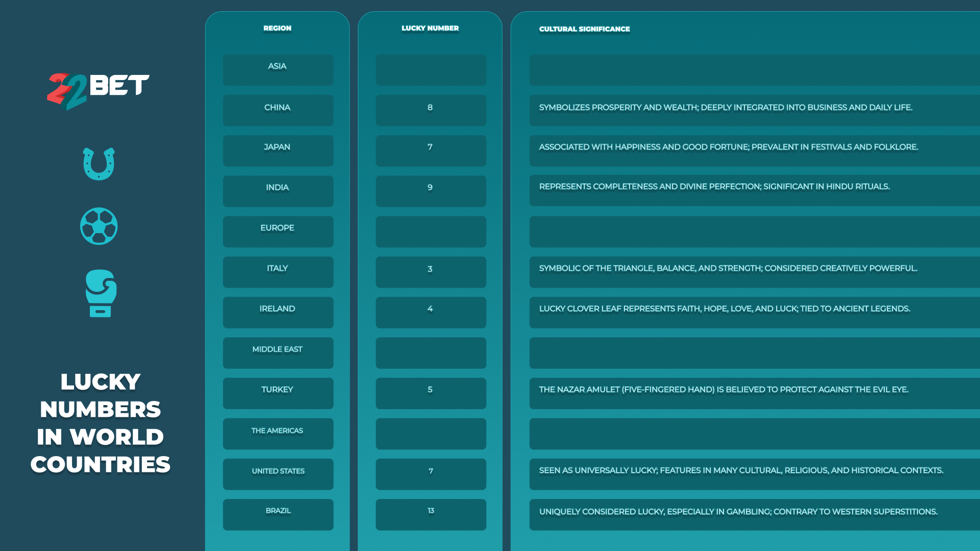Click 'Lucky clover leaf represents faith' text
This screenshot has width=980, height=551.
tap(725, 309)
